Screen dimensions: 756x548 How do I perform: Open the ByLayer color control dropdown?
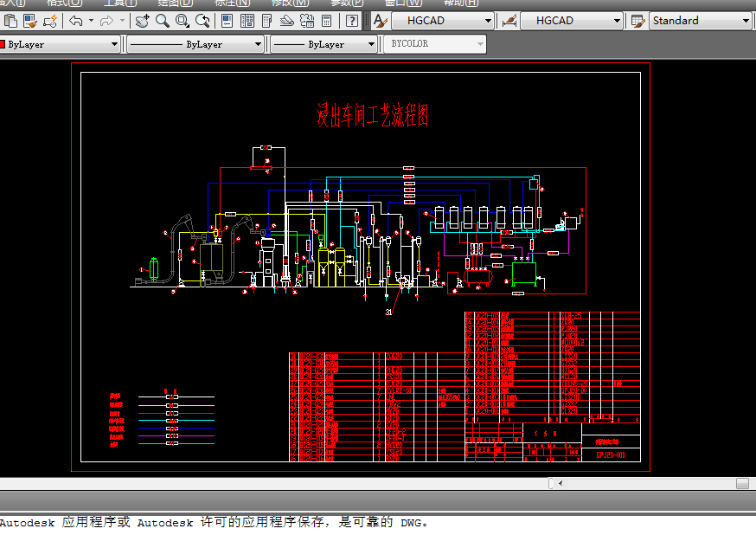[x=60, y=44]
